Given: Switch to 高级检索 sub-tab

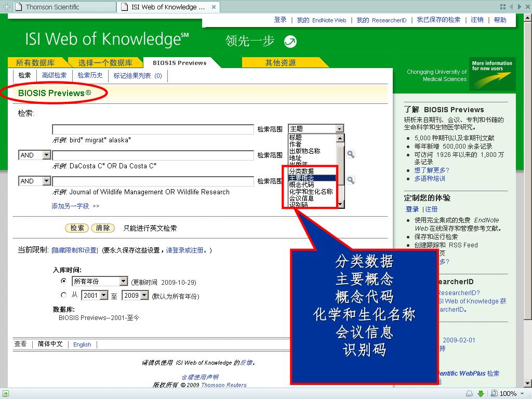Looking at the screenshot, I should click(x=54, y=75).
